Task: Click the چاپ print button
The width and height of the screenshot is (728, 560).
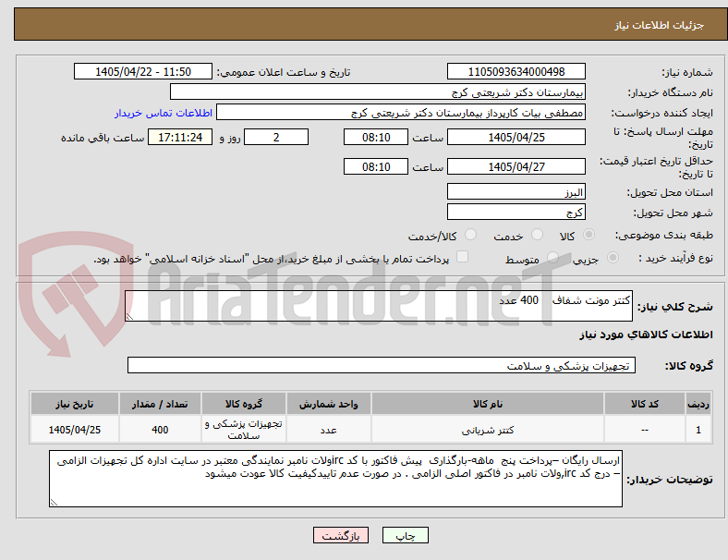Action: [406, 535]
